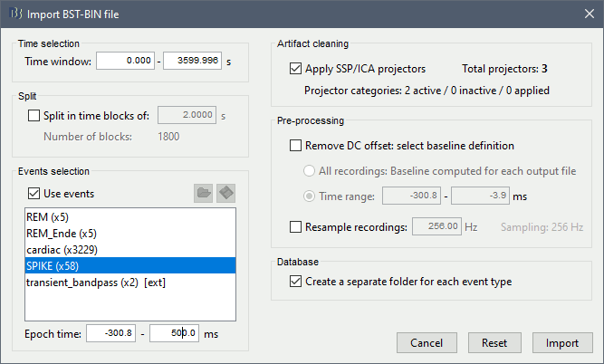
Task: Uncheck Create a separate folder option
Action: [295, 282]
